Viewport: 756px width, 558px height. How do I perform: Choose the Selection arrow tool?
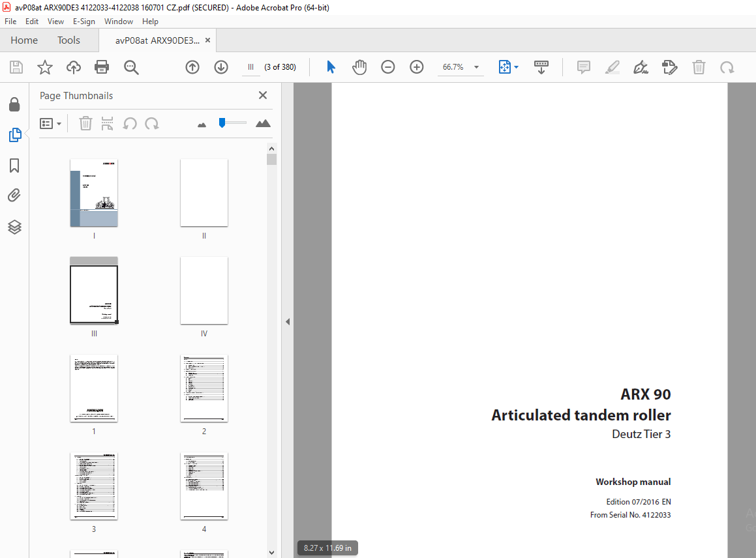pyautogui.click(x=331, y=67)
